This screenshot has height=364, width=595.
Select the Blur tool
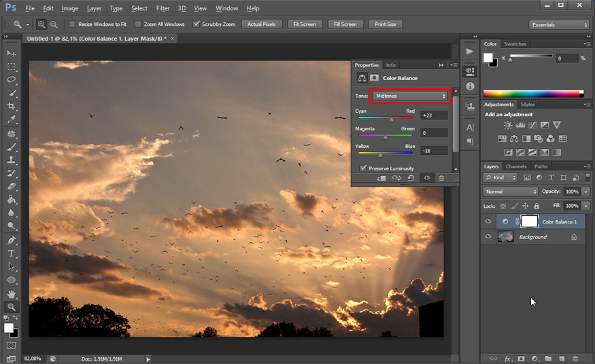click(x=12, y=213)
